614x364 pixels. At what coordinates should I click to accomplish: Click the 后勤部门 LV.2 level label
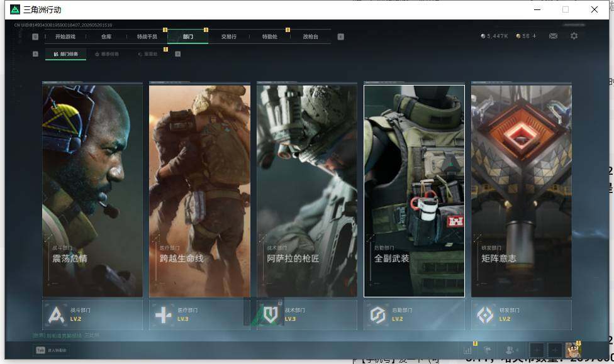pos(398,319)
